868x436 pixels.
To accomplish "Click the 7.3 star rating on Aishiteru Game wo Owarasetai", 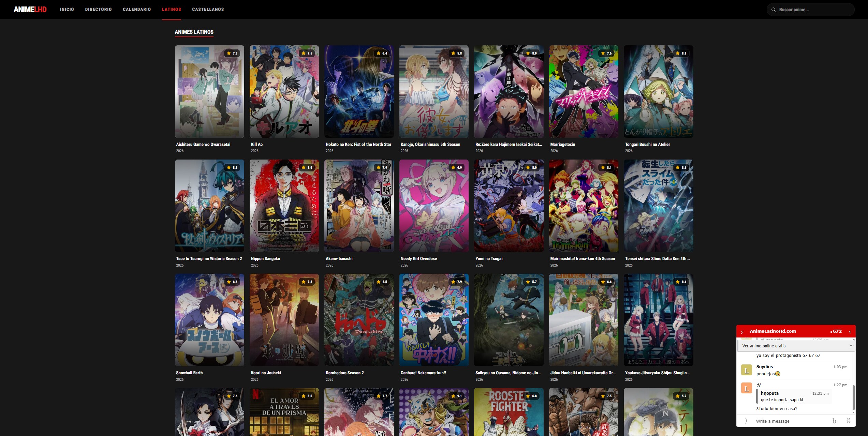I will 232,53.
